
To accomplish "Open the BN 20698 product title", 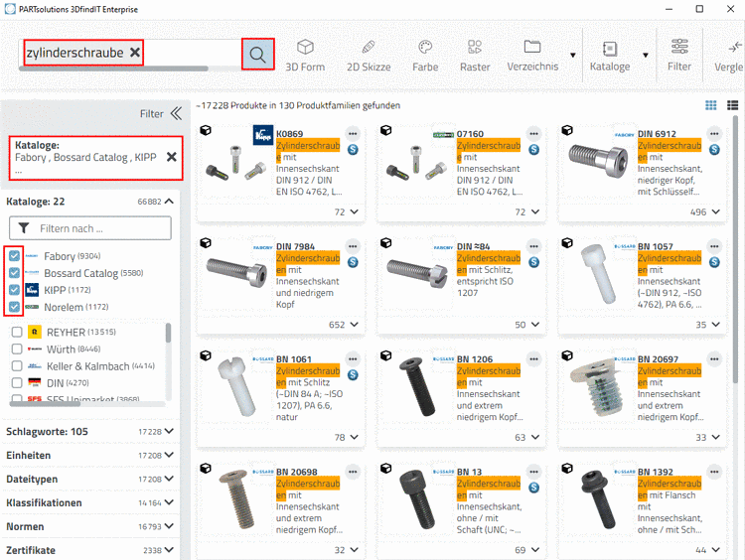I will pyautogui.click(x=297, y=472).
